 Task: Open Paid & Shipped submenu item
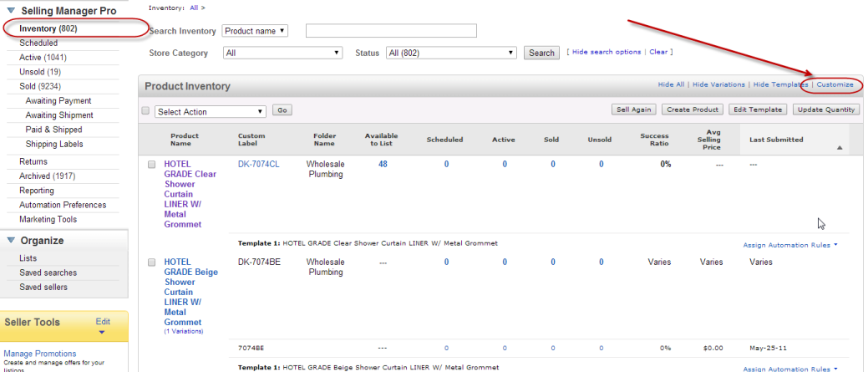click(x=53, y=130)
